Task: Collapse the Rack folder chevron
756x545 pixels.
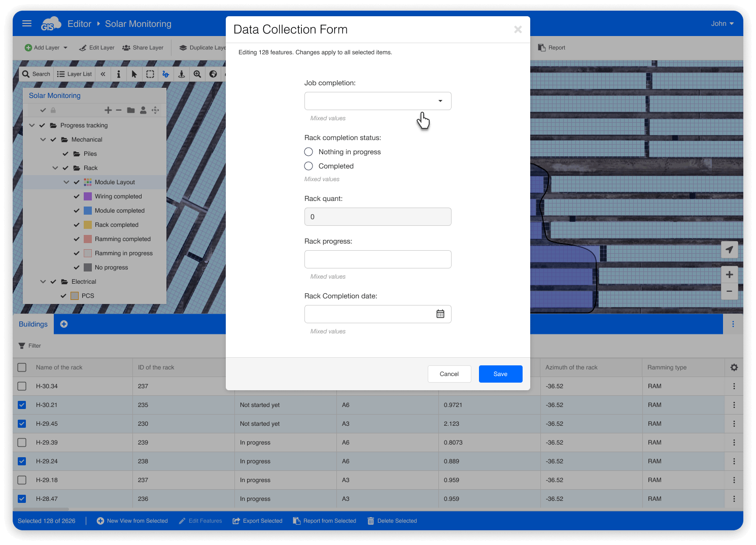Action: coord(55,168)
